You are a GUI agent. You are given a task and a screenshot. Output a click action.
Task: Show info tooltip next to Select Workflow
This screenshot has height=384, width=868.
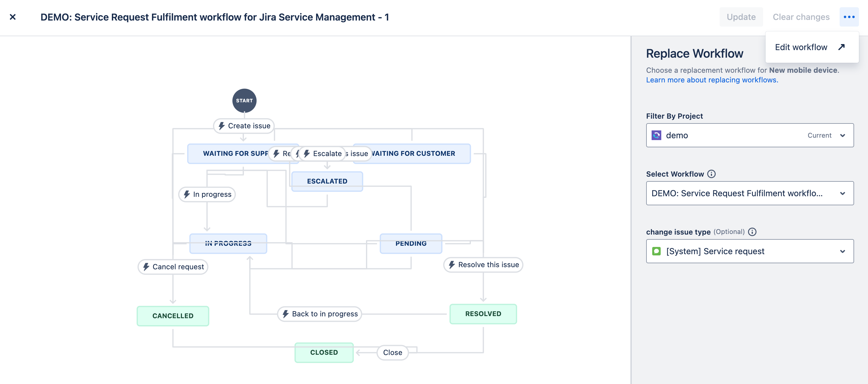click(x=711, y=174)
